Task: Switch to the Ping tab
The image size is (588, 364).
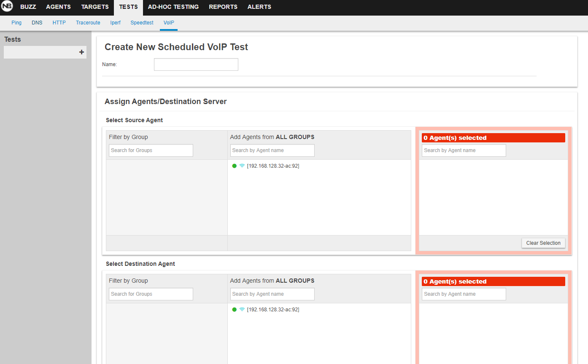Action: click(16, 23)
